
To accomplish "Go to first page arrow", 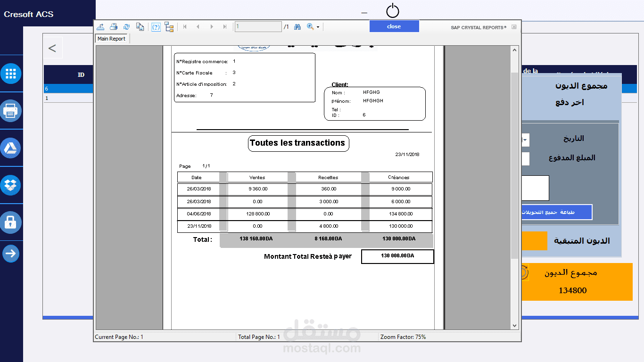I will click(x=185, y=27).
